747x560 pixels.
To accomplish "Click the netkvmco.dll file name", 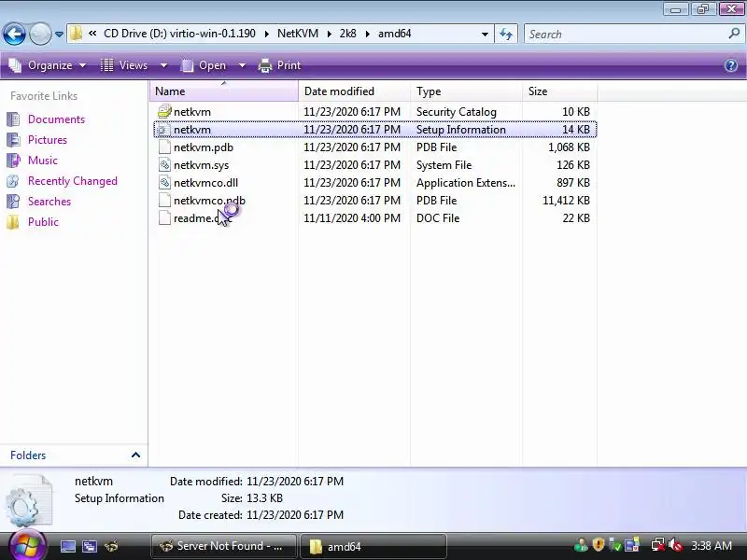I will [x=205, y=183].
